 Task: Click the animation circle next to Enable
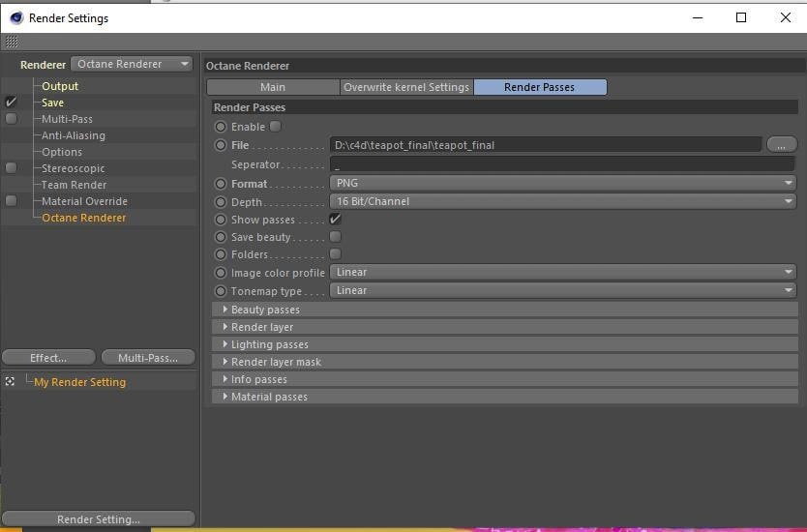pos(221,127)
